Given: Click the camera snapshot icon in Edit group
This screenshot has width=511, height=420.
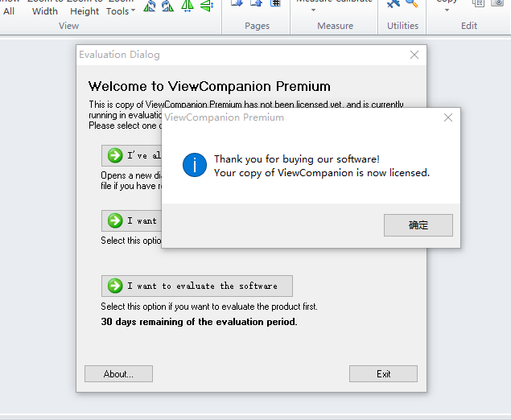Looking at the screenshot, I should click(x=498, y=4).
